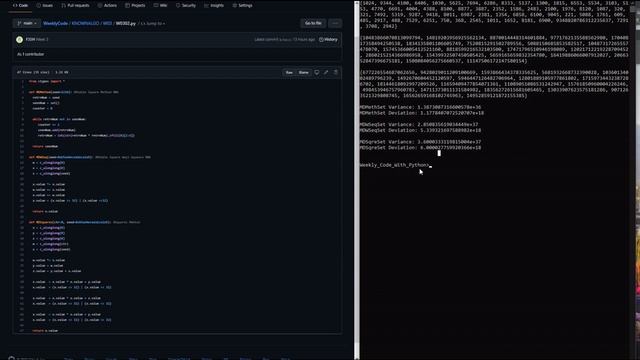Click the Go to file button

click(x=313, y=23)
